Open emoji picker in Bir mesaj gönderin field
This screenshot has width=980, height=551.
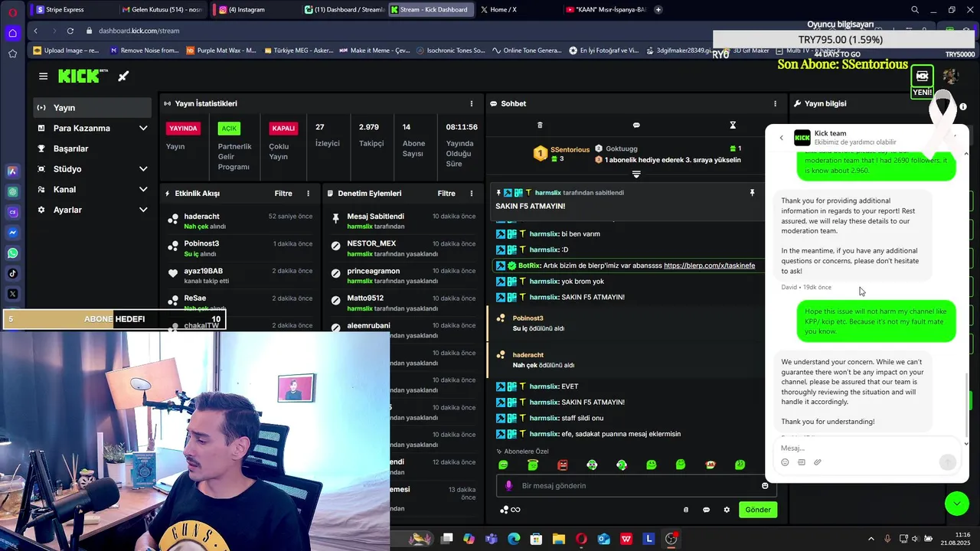coord(765,485)
